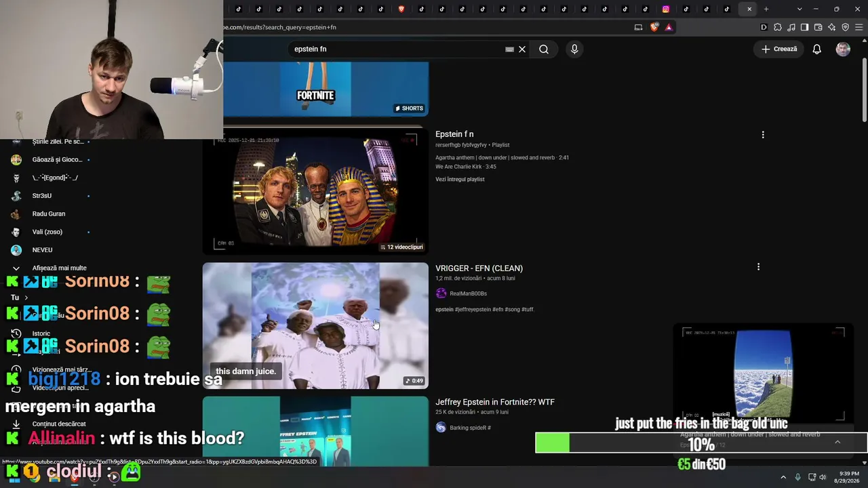The width and height of the screenshot is (868, 488).
Task: Click the cast/screen icon in address bar
Action: pyautogui.click(x=638, y=27)
